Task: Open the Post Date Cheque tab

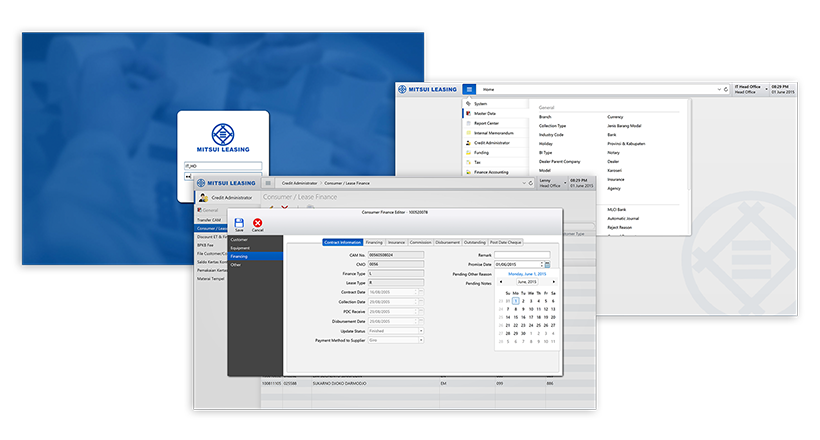Action: pos(507,242)
